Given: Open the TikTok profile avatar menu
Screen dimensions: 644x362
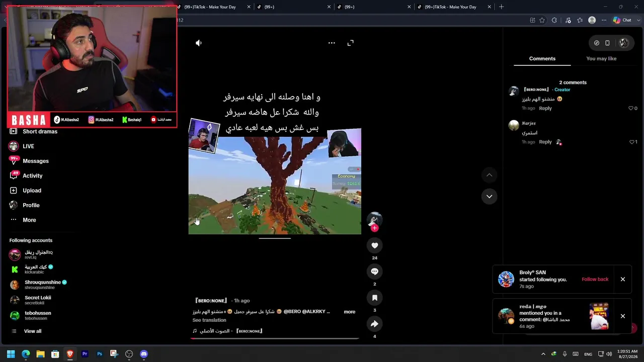Looking at the screenshot, I should (x=624, y=43).
